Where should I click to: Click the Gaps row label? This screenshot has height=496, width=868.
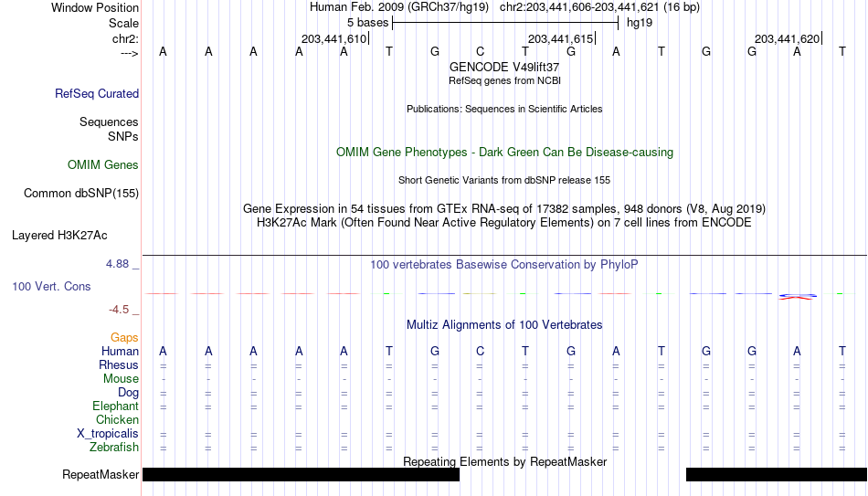[124, 338]
